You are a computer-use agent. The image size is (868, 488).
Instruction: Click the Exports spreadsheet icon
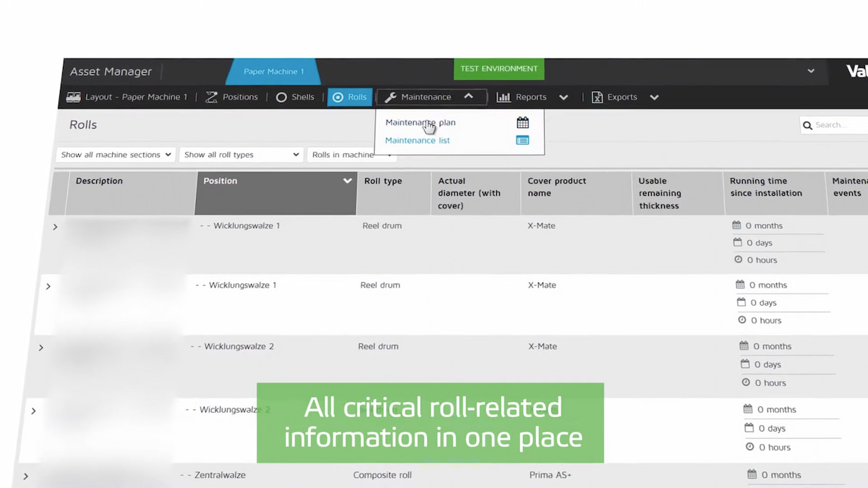tap(597, 97)
